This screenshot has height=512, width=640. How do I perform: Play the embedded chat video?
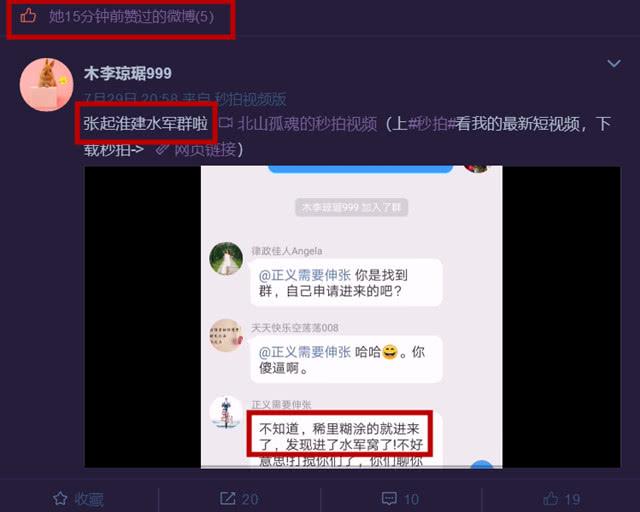352,317
